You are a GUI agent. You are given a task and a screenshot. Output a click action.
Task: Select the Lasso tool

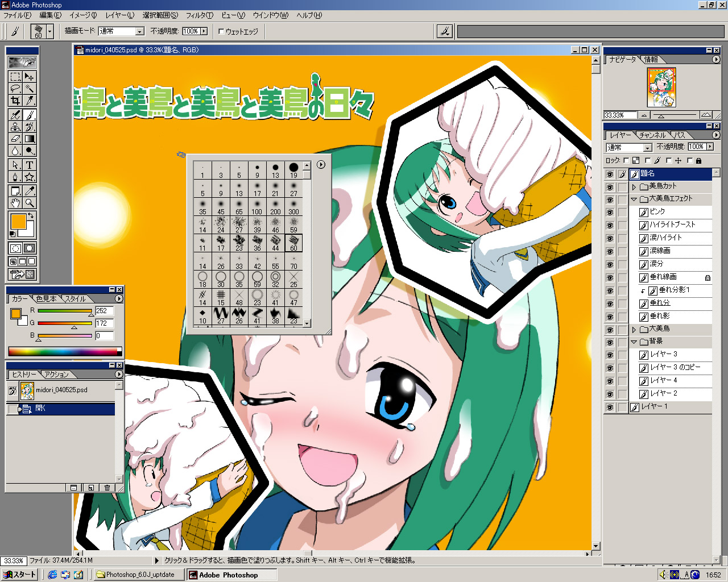[x=15, y=89]
